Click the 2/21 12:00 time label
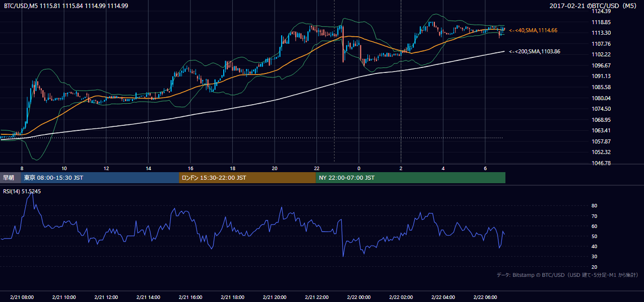644x302 pixels. [x=106, y=297]
